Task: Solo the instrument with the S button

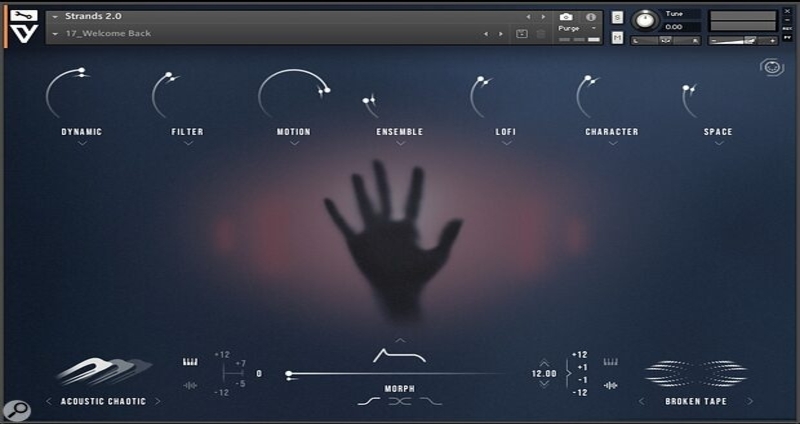Action: (x=617, y=17)
